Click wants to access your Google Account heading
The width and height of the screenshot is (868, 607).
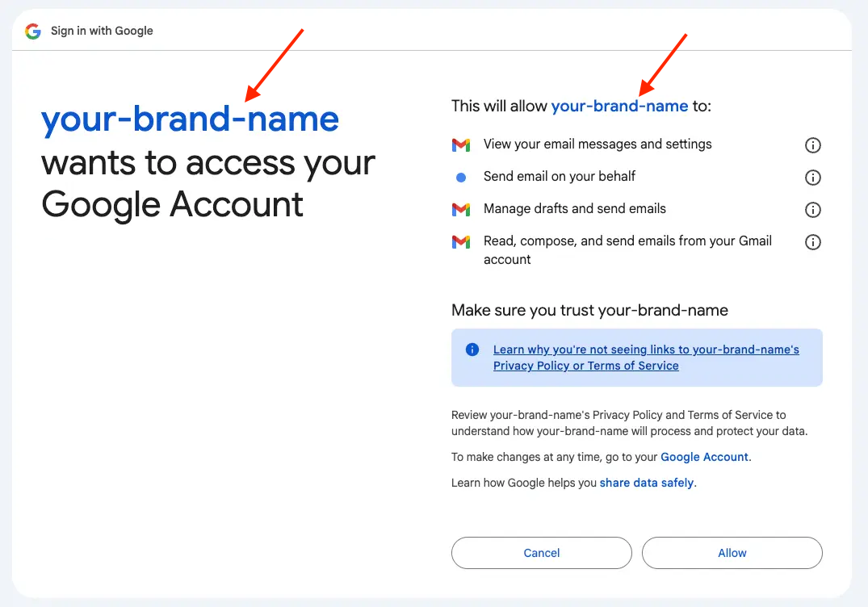(x=208, y=184)
